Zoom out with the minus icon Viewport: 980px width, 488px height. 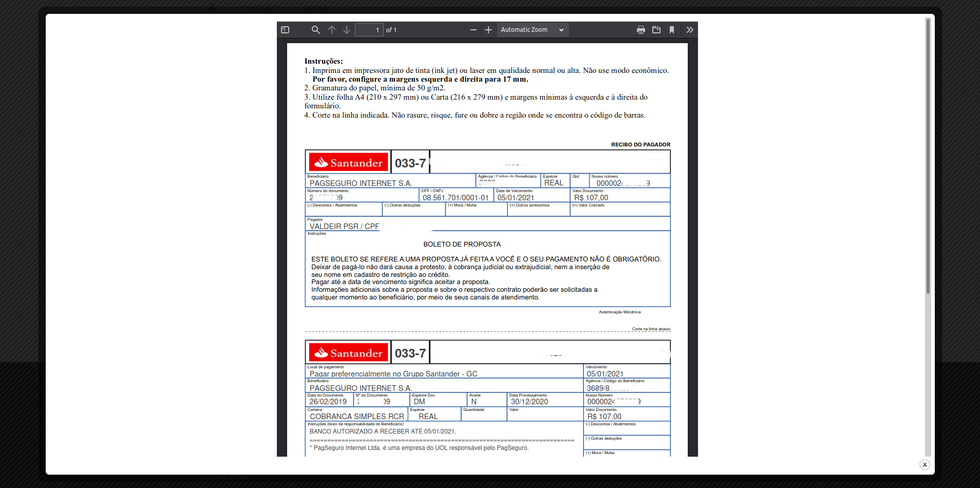click(x=473, y=30)
